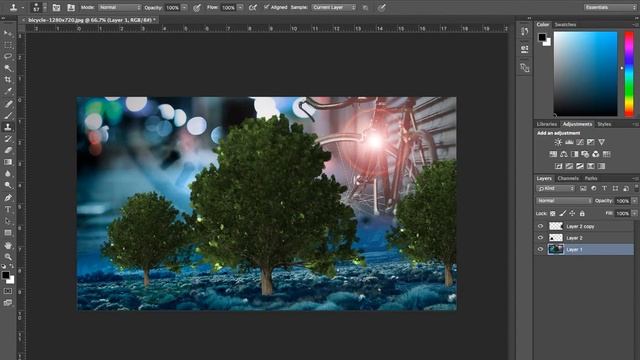Select the Healing Brush tool
The width and height of the screenshot is (640, 360).
click(8, 104)
